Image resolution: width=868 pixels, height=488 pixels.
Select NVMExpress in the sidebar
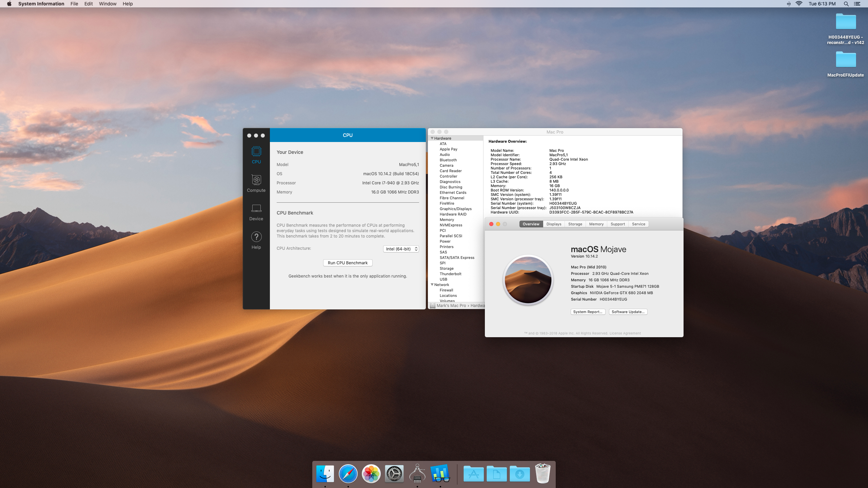point(451,225)
